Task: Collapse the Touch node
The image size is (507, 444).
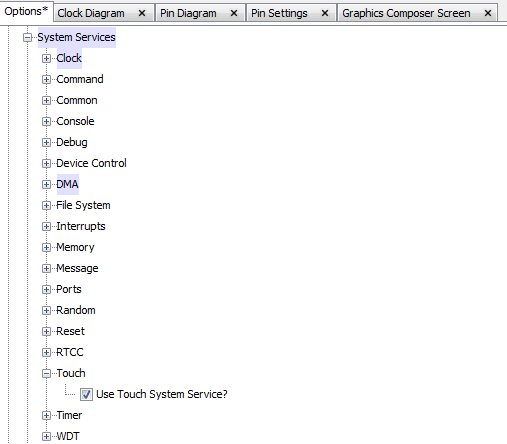Action: tap(46, 374)
